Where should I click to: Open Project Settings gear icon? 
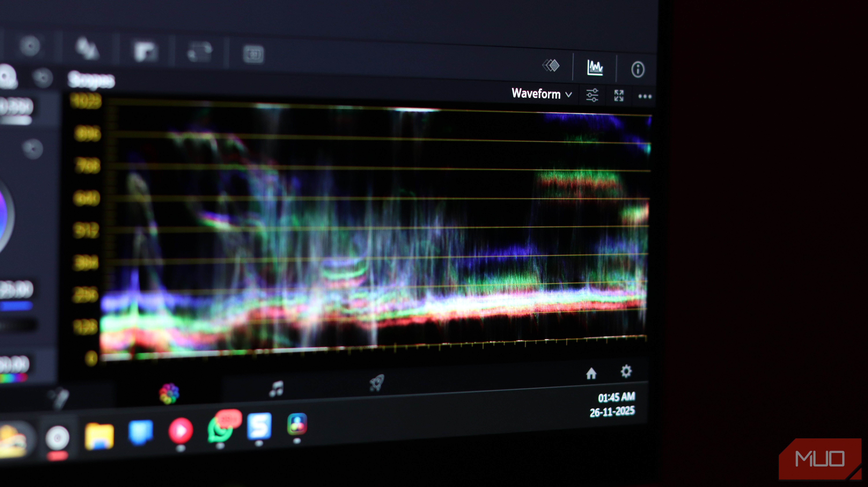pyautogui.click(x=626, y=371)
